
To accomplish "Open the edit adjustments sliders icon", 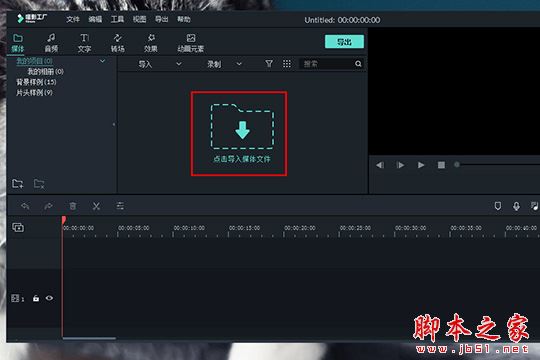I will pos(120,206).
